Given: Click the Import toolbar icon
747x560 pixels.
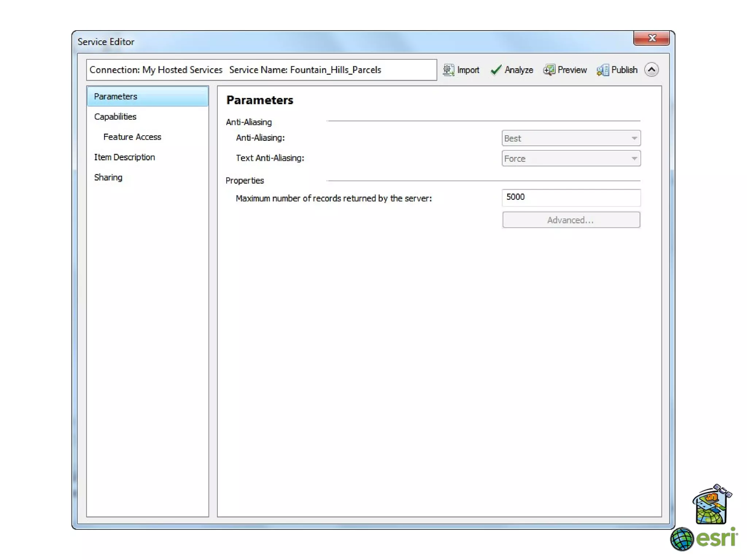Looking at the screenshot, I should [x=448, y=70].
